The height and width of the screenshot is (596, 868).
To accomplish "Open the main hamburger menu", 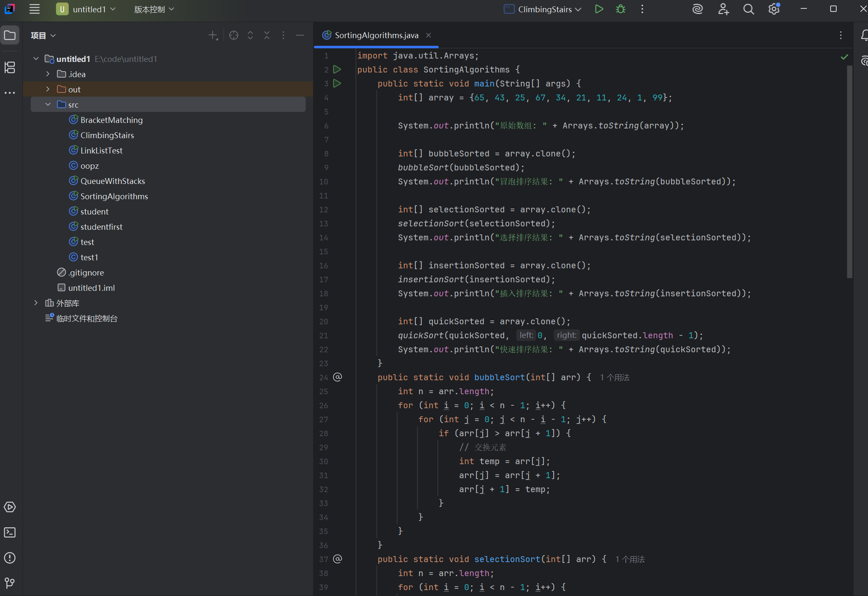I will (34, 9).
